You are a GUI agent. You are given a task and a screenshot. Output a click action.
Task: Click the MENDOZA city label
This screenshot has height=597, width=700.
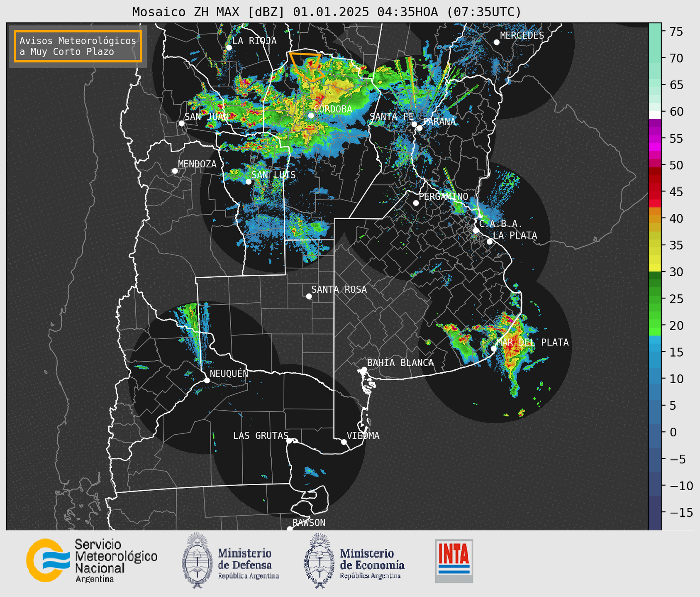[197, 164]
